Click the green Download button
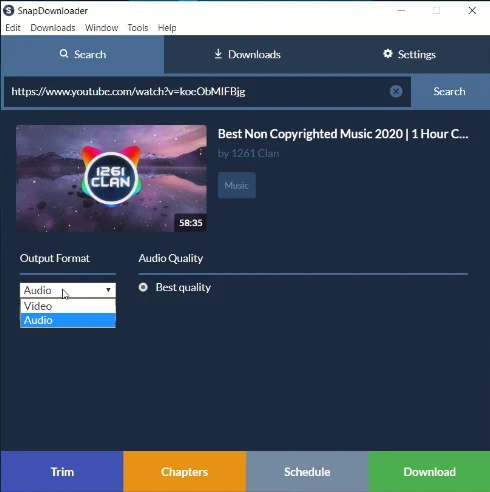Image resolution: width=490 pixels, height=492 pixels. click(x=429, y=471)
